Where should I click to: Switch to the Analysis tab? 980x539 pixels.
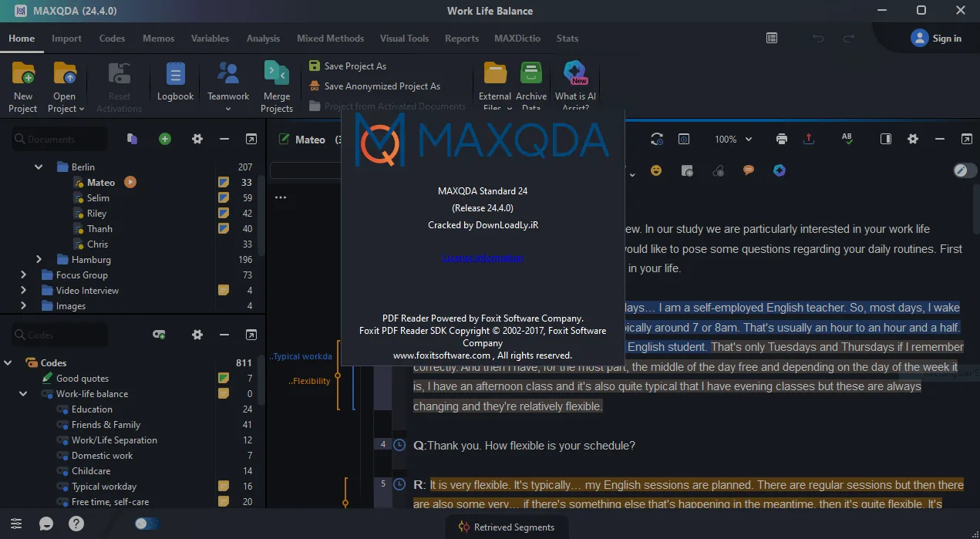click(x=263, y=38)
